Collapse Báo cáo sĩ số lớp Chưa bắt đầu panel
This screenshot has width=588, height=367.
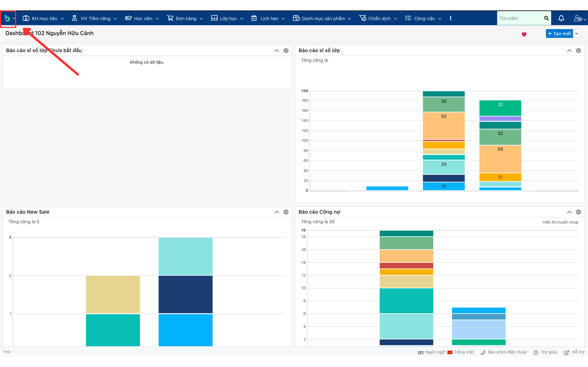(x=277, y=50)
